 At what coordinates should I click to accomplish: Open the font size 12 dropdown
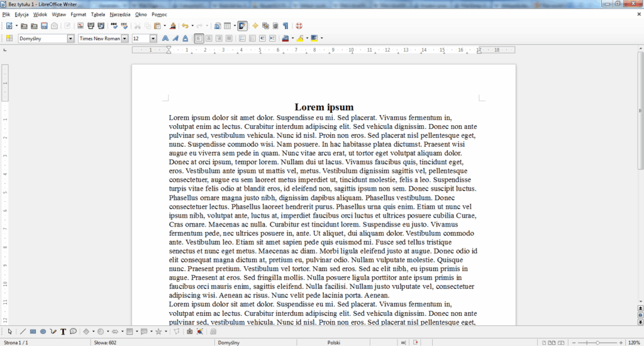tap(153, 38)
